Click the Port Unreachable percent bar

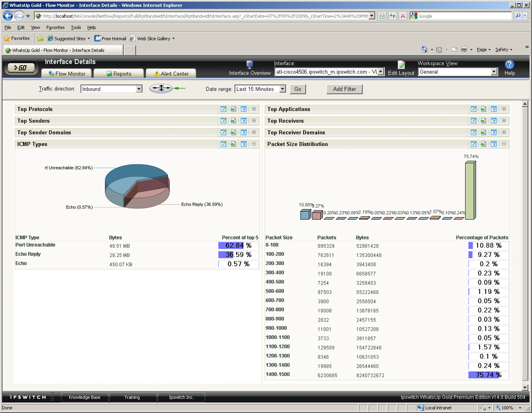coord(238,245)
